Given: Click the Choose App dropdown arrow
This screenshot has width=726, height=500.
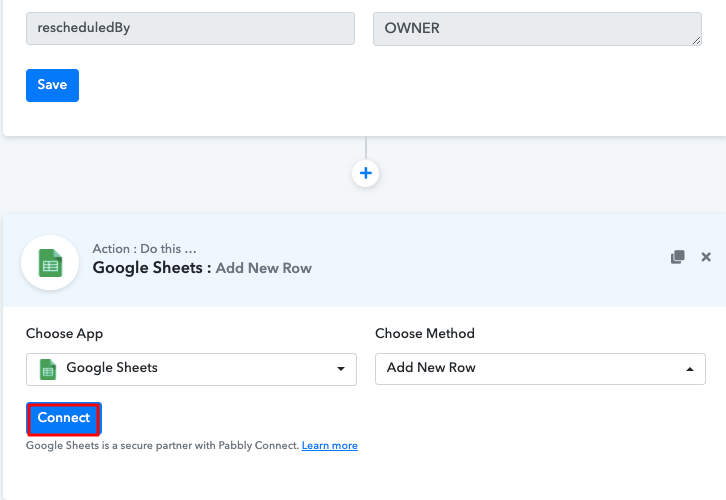Looking at the screenshot, I should click(x=341, y=369).
